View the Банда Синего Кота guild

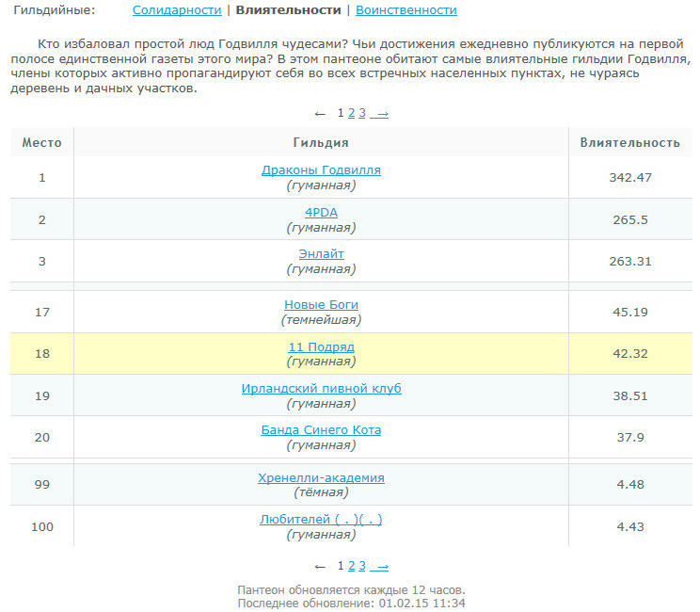(321, 430)
